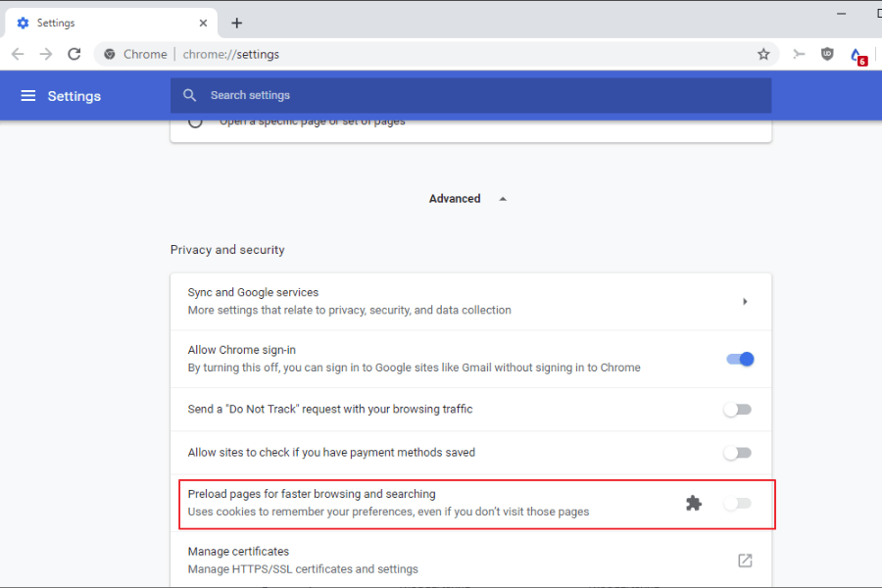Image resolution: width=882 pixels, height=588 pixels.
Task: Enable the Do Not Track request toggle
Action: pyautogui.click(x=737, y=410)
